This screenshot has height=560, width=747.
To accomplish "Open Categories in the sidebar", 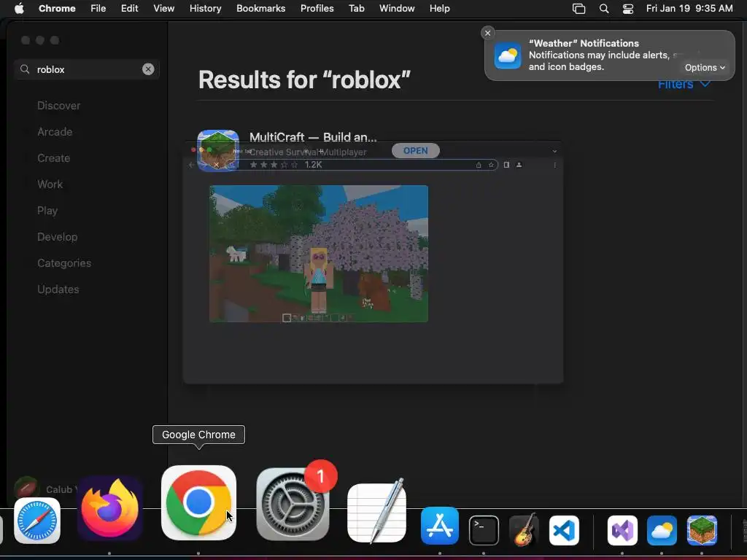I will (x=64, y=262).
